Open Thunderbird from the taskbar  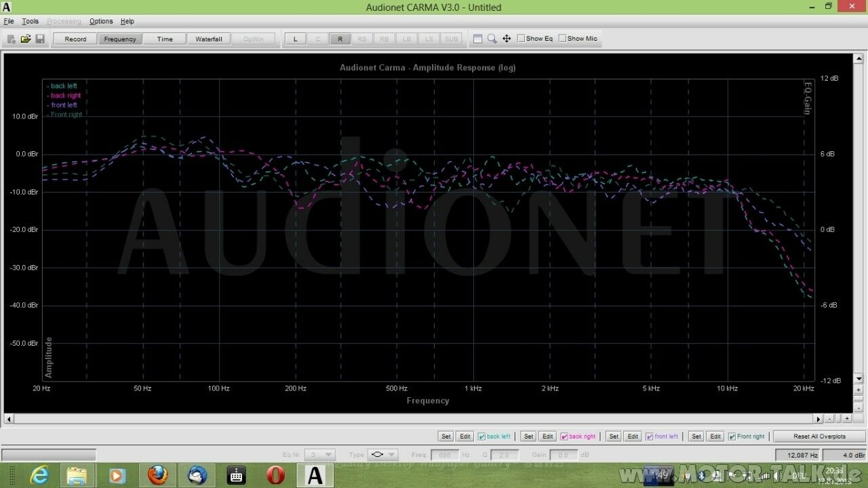[x=197, y=475]
